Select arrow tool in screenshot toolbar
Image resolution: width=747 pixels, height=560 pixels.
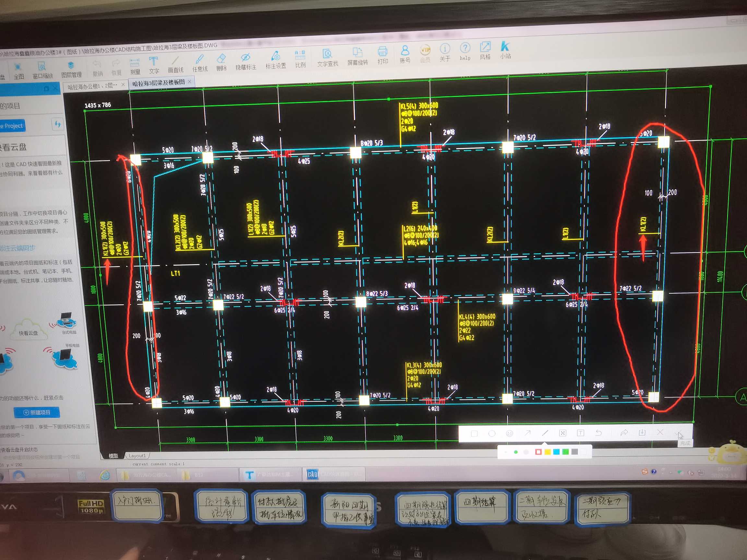coord(527,433)
